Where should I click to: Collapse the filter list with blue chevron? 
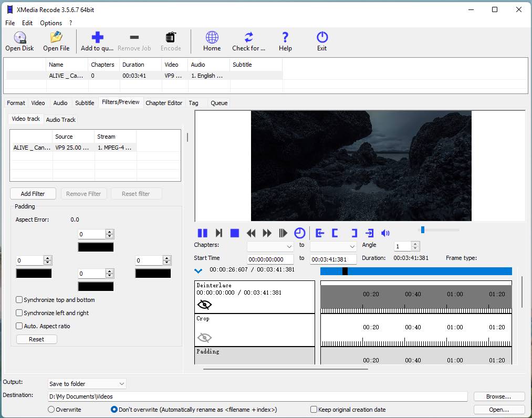point(198,271)
